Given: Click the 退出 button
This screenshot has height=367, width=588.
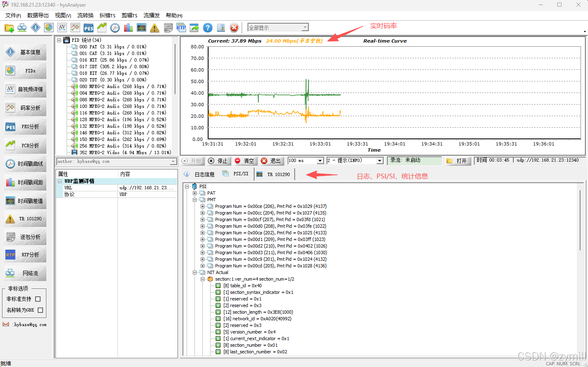Looking at the screenshot, I should pos(271,161).
